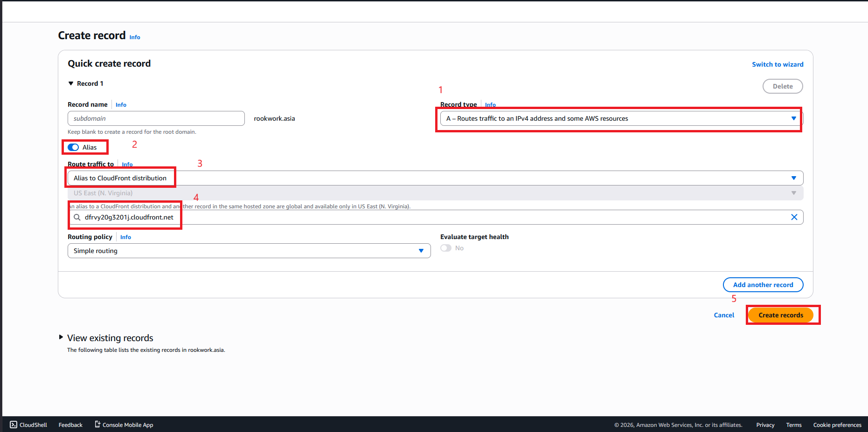868x432 pixels.
Task: Focus the subdomain record name field
Action: coord(156,118)
